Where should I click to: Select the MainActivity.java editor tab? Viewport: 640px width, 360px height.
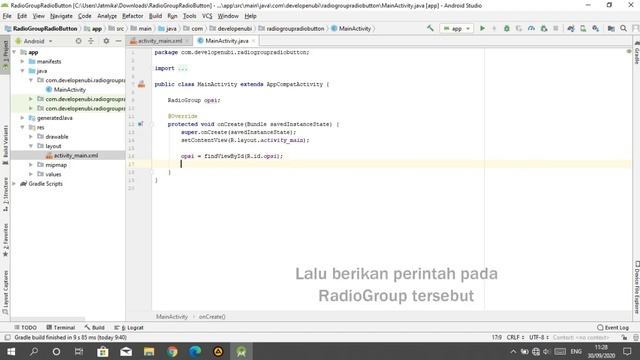click(x=227, y=41)
